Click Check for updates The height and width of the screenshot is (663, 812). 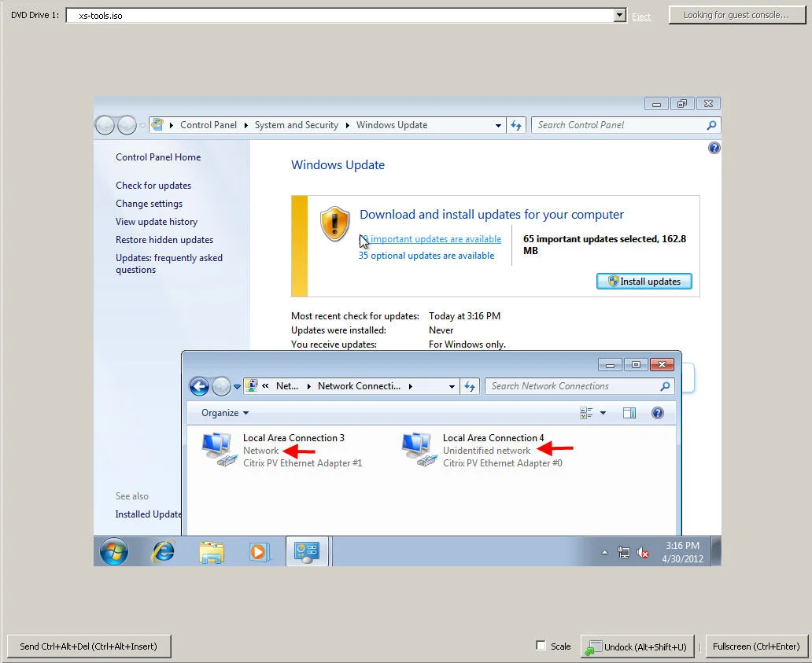(153, 186)
